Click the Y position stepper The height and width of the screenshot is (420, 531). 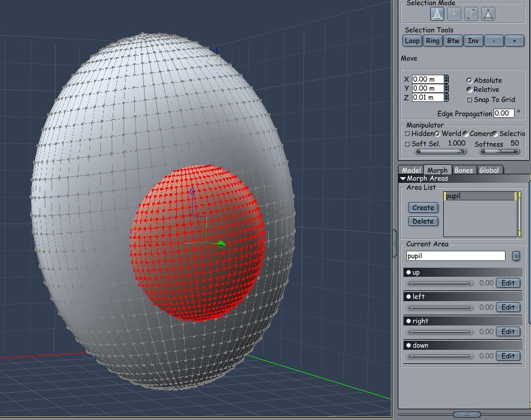(x=447, y=88)
